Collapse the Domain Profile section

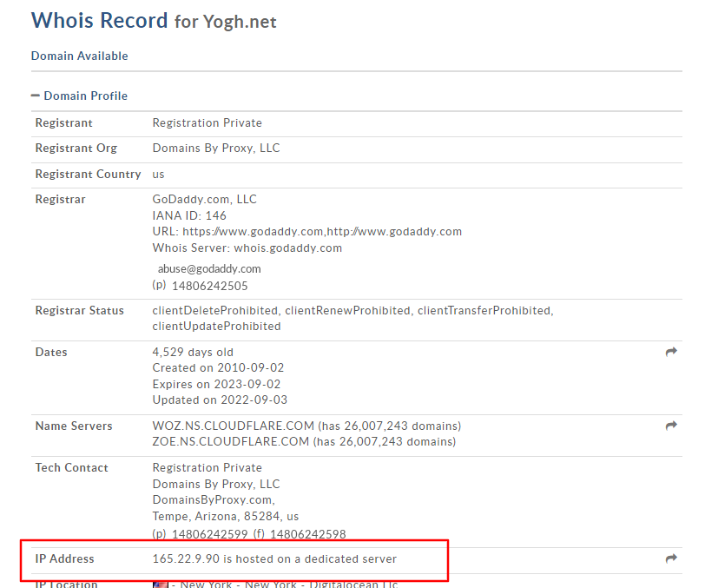[x=36, y=96]
